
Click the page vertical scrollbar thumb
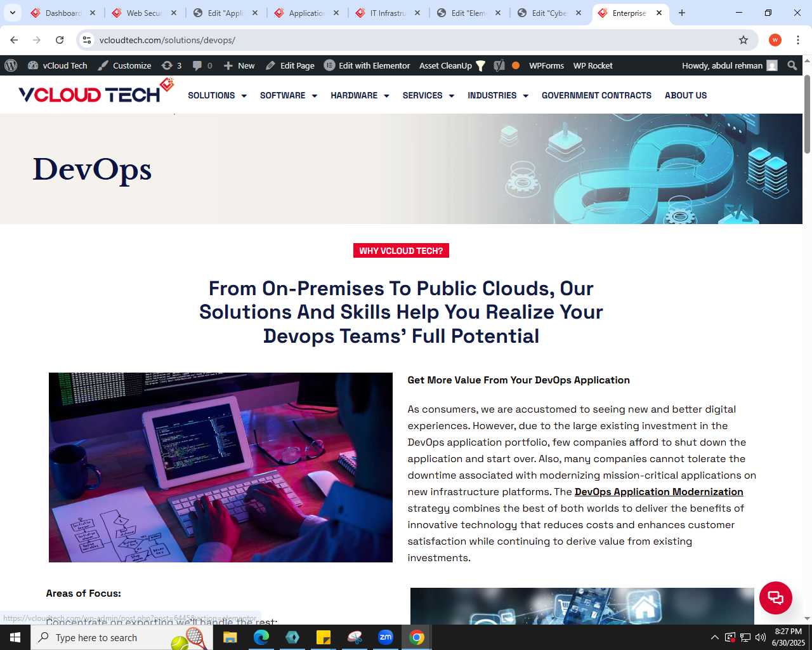coord(807,114)
